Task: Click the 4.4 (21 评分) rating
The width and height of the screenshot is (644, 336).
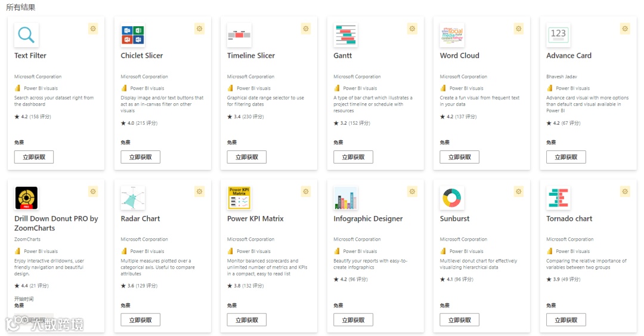Action: 32,286
